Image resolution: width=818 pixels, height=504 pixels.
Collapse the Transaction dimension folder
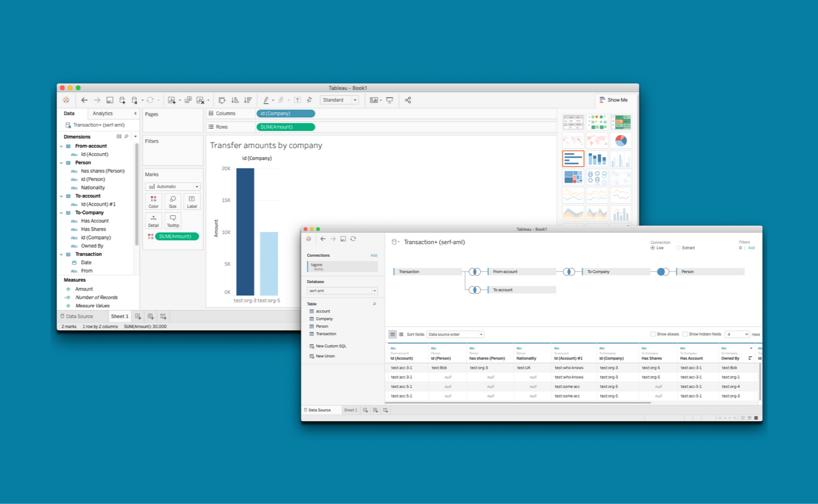pyautogui.click(x=62, y=254)
